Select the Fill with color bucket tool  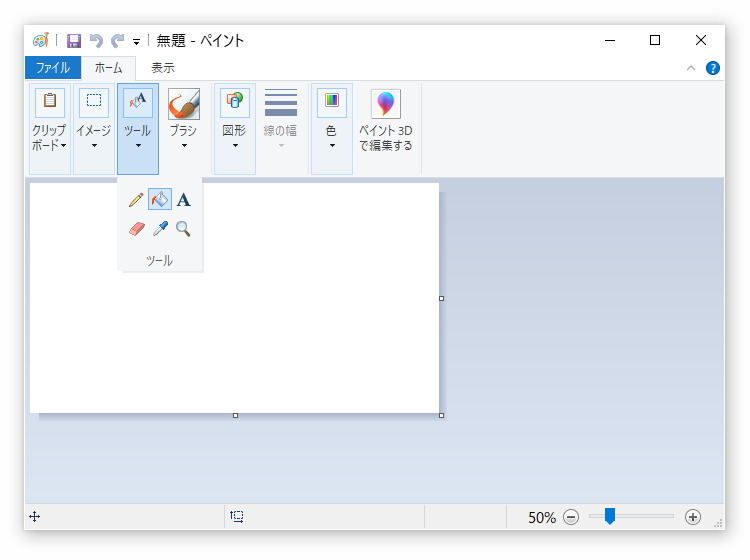coord(160,199)
